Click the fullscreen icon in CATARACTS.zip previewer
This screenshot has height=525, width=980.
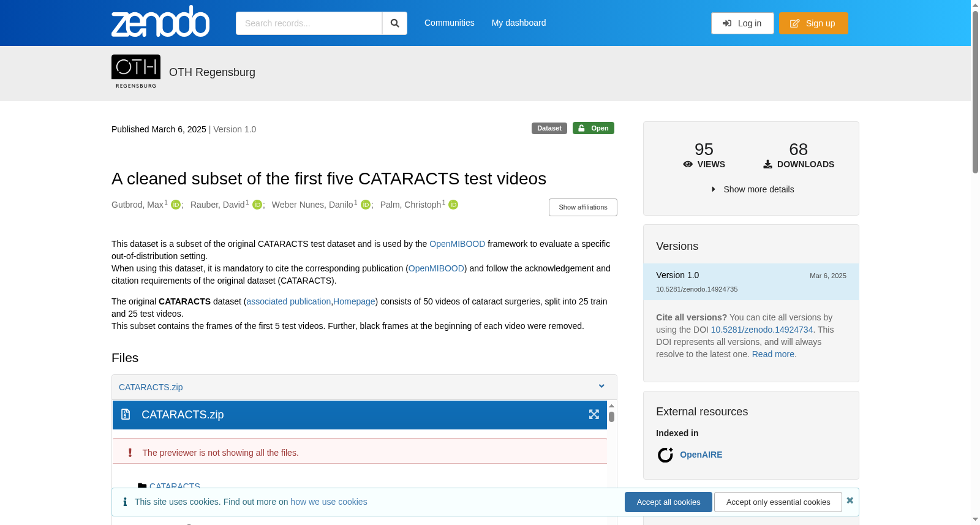(594, 415)
